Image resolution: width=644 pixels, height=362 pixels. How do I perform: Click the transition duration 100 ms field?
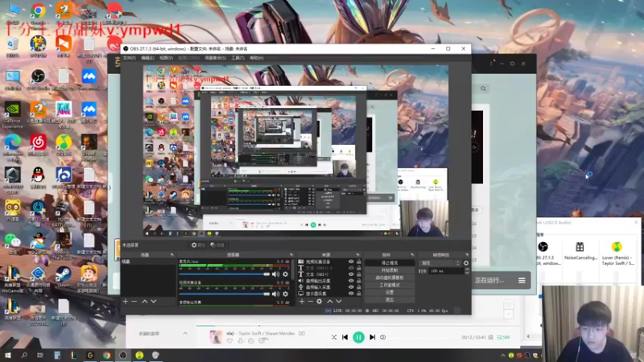pos(446,271)
